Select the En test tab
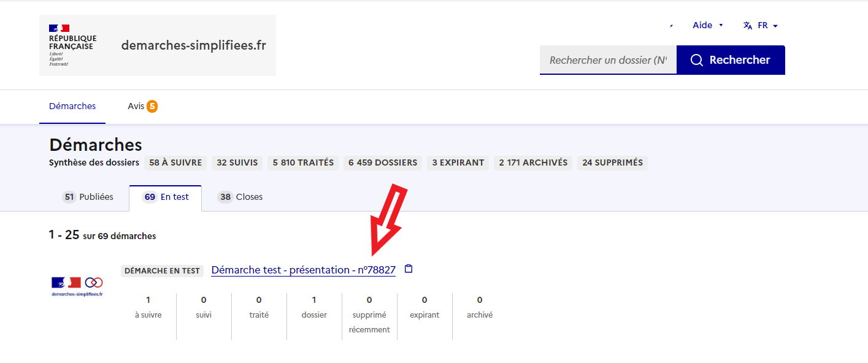Image resolution: width=868 pixels, height=363 pixels. pos(166,197)
